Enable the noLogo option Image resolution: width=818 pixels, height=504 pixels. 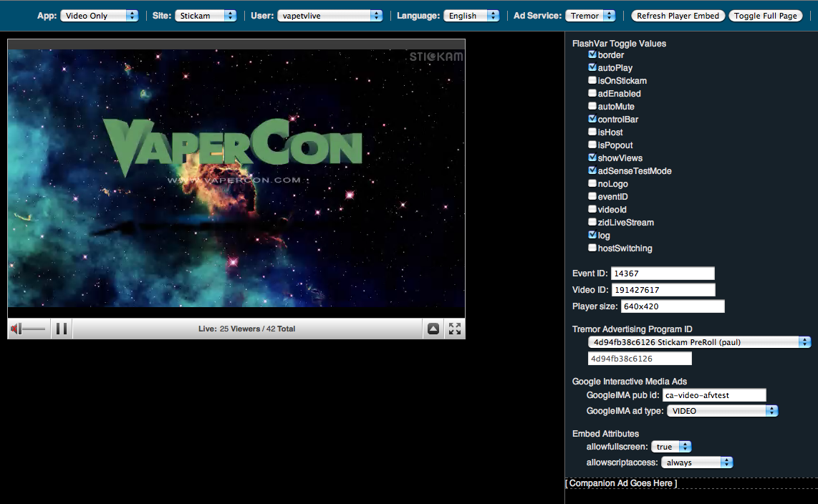pos(592,183)
